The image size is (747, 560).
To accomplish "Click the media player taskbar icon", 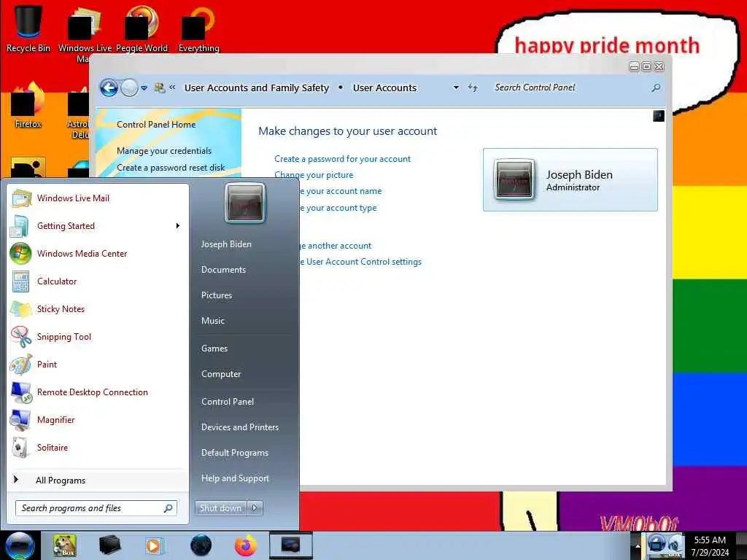I will tap(153, 545).
